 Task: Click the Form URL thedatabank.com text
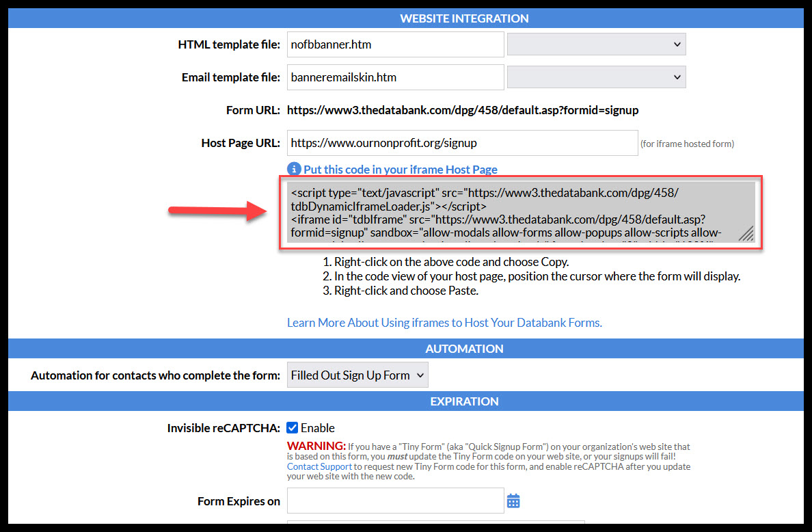point(463,110)
